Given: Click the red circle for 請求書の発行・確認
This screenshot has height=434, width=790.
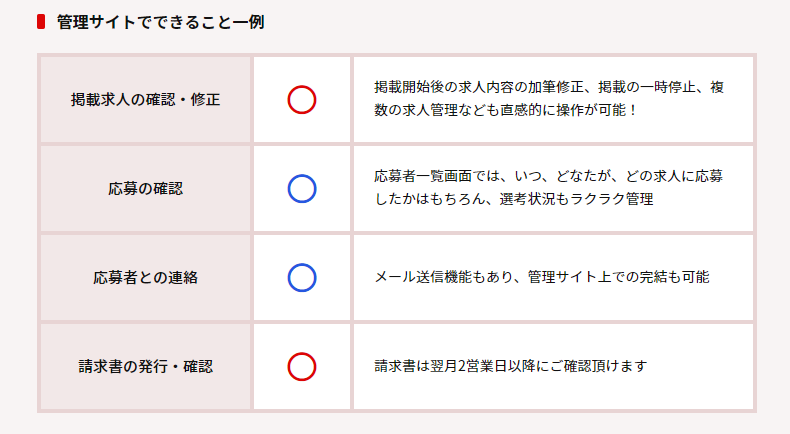Looking at the screenshot, I should 302,366.
